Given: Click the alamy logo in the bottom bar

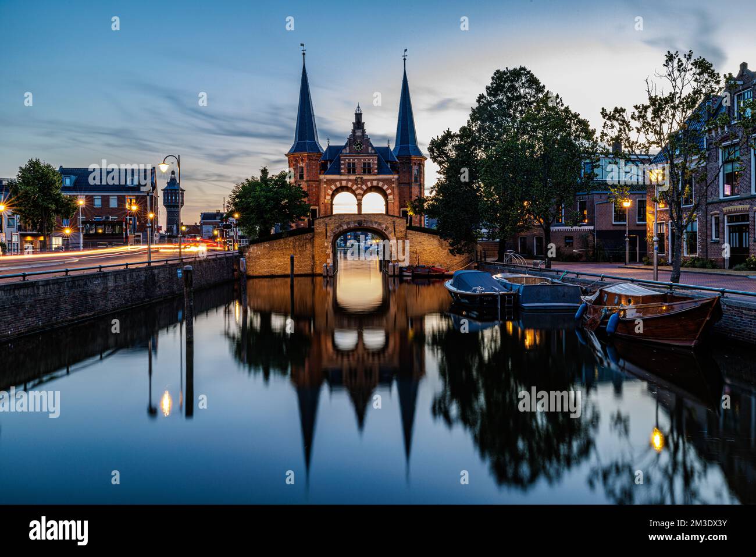Looking at the screenshot, I should [59, 531].
